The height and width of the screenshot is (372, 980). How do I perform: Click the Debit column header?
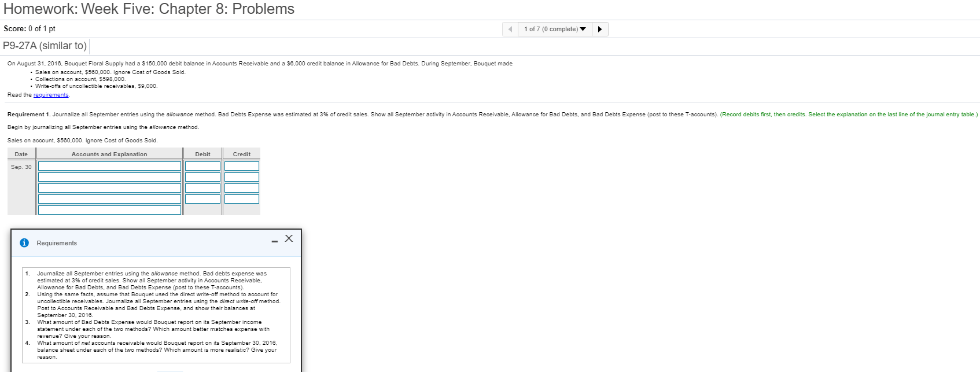(x=202, y=154)
